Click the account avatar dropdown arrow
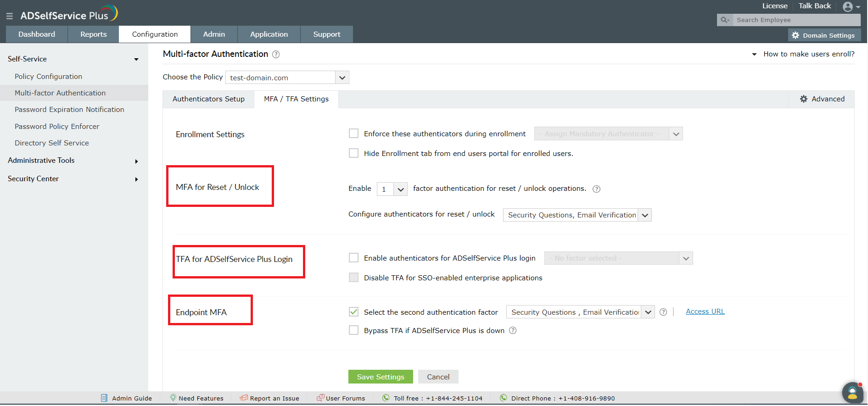This screenshot has height=406, width=868. (x=858, y=7)
